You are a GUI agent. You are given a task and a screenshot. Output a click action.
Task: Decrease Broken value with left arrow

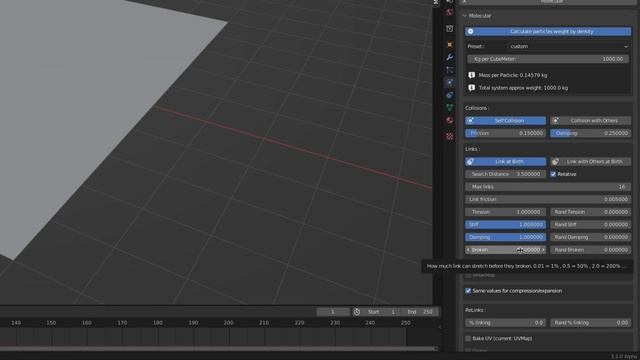[x=468, y=250]
